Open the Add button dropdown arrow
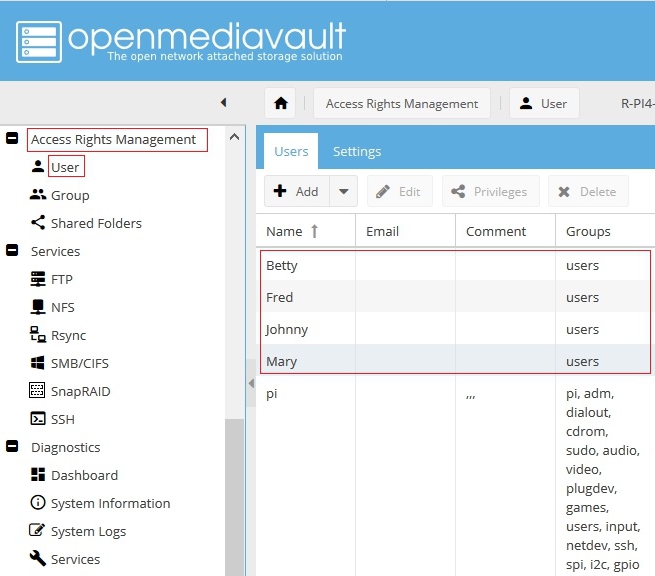The height and width of the screenshot is (576, 655). pyautogui.click(x=343, y=192)
